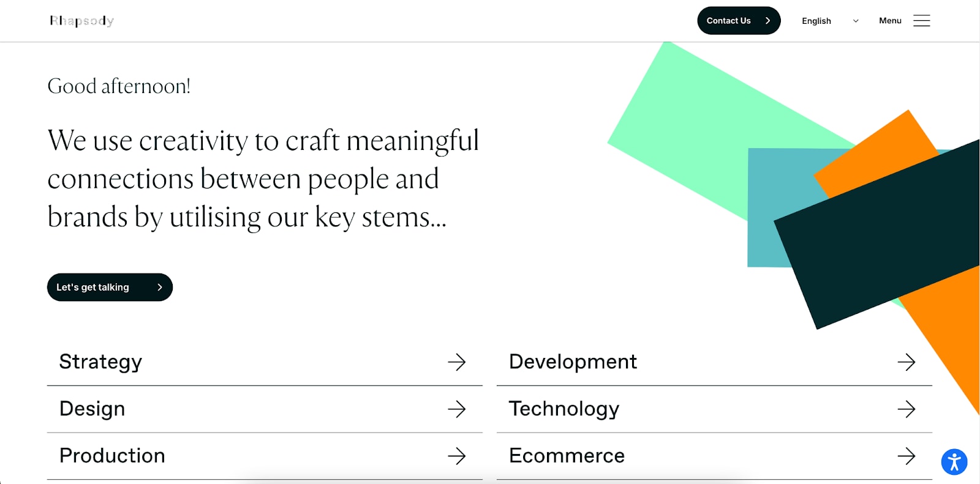Open the Development link
Viewport: 980px width, 484px height.
573,362
